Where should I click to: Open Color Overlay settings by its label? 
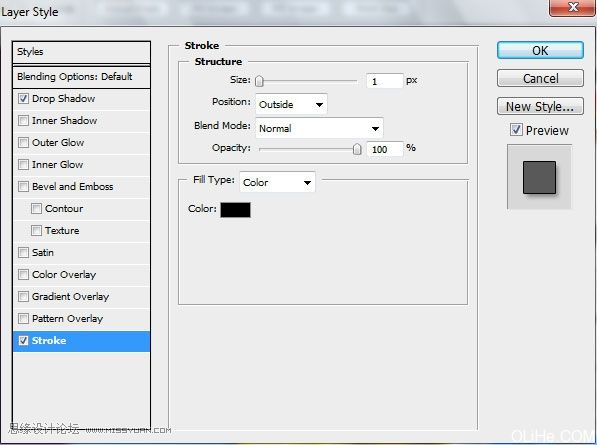pyautogui.click(x=64, y=274)
